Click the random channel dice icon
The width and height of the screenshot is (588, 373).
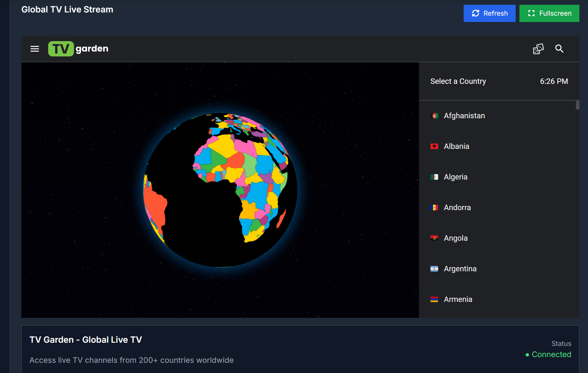[538, 49]
